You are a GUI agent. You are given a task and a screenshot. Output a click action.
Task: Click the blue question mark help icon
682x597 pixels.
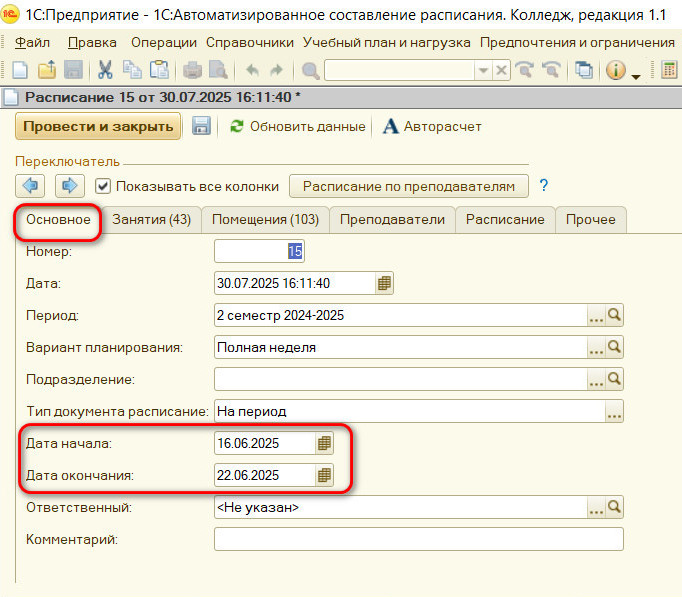tap(543, 185)
